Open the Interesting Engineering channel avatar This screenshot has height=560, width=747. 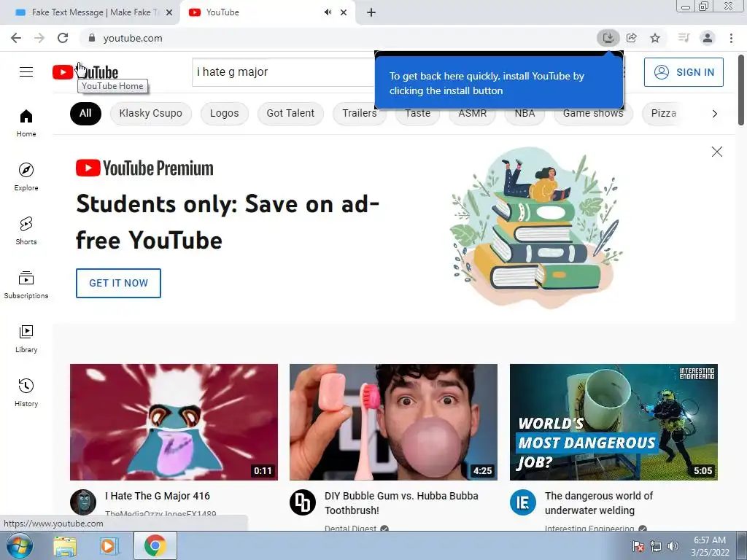[523, 502]
